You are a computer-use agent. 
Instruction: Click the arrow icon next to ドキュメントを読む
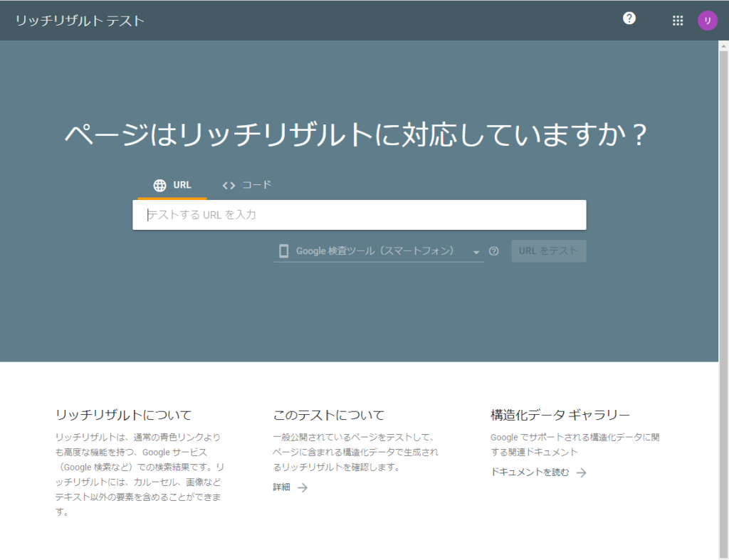coord(581,472)
